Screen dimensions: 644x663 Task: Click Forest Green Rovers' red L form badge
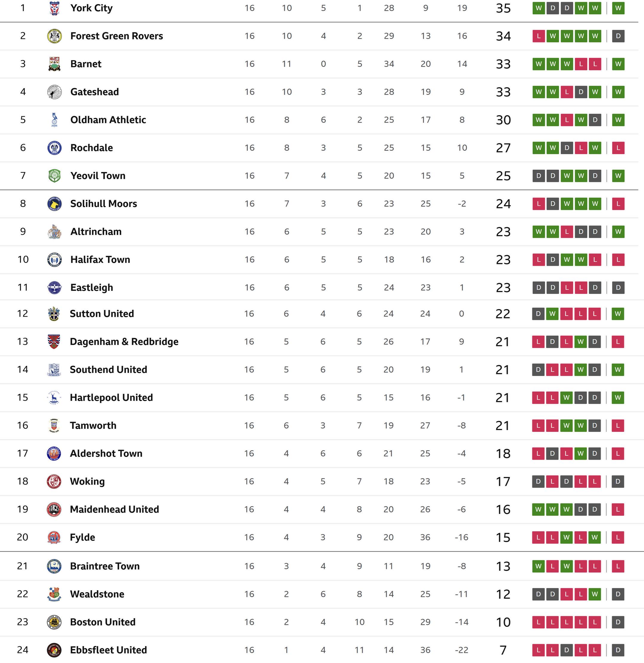(x=539, y=36)
